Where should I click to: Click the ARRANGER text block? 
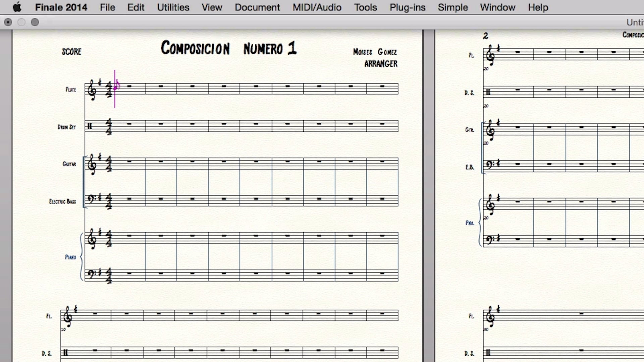click(381, 64)
